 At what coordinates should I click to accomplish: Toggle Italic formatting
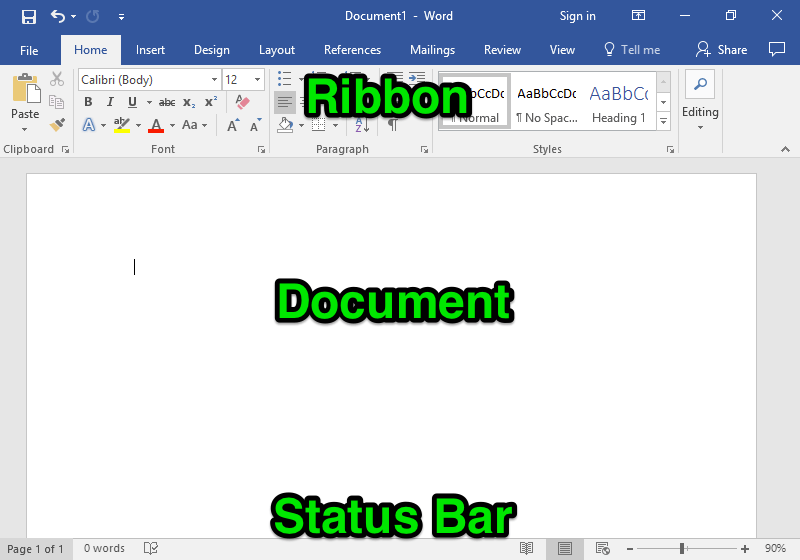[x=110, y=102]
